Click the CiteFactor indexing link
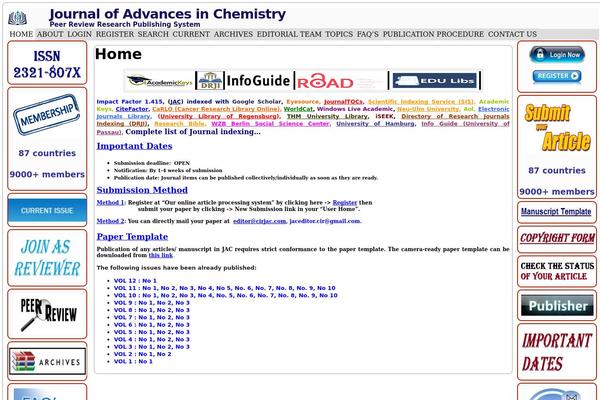This screenshot has width=600, height=400. click(x=132, y=109)
